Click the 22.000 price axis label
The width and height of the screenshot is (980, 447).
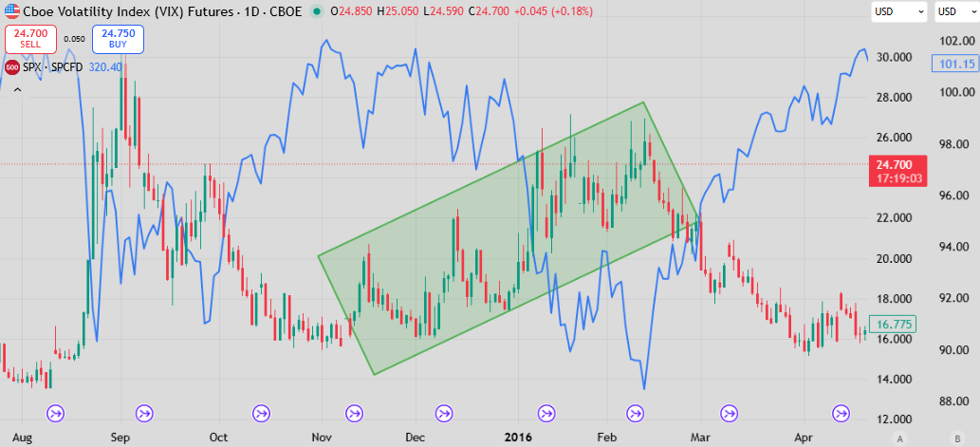895,218
